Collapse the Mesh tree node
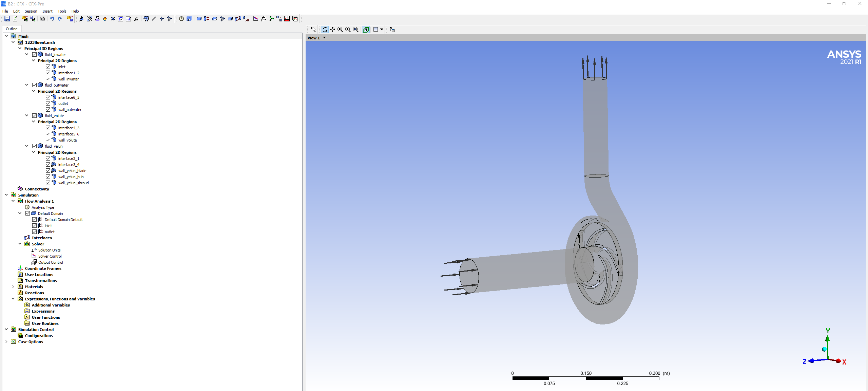This screenshot has height=391, width=868. tap(6, 36)
